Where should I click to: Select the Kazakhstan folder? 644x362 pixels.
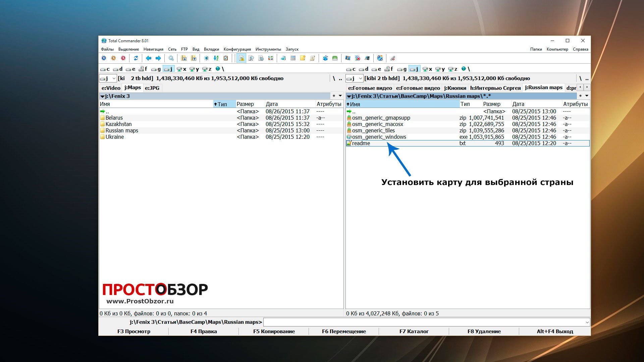[x=221, y=124]
